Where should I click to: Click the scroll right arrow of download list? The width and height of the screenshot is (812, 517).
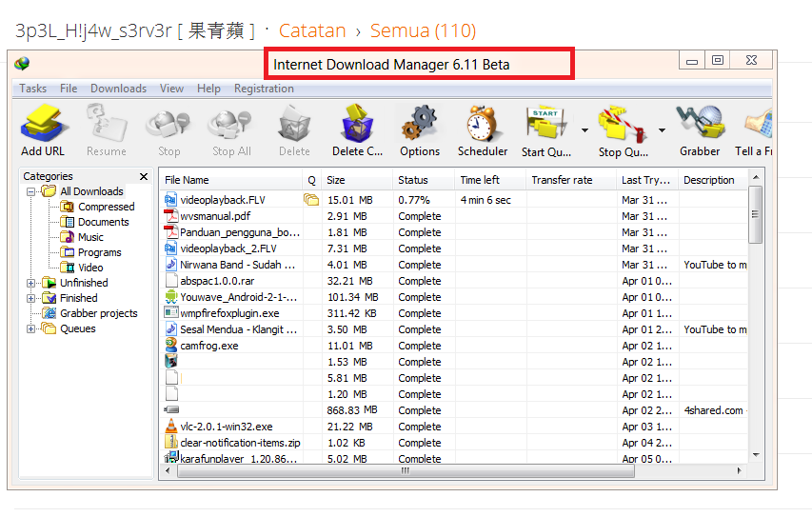point(739,471)
